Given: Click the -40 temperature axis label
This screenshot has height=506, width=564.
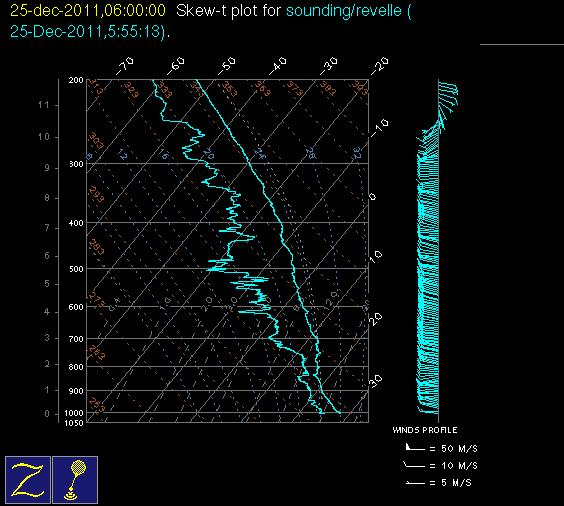Looking at the screenshot, I should (277, 66).
